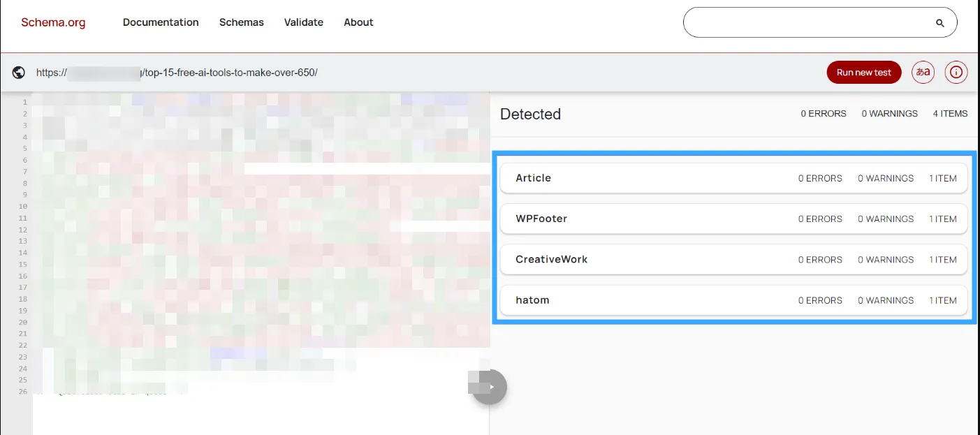Click the globe icon beside URL

[19, 73]
